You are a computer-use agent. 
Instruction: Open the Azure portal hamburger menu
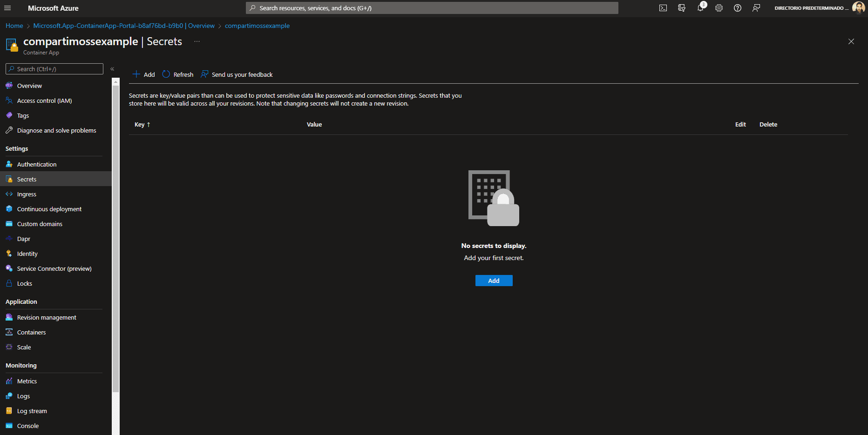pyautogui.click(x=7, y=8)
